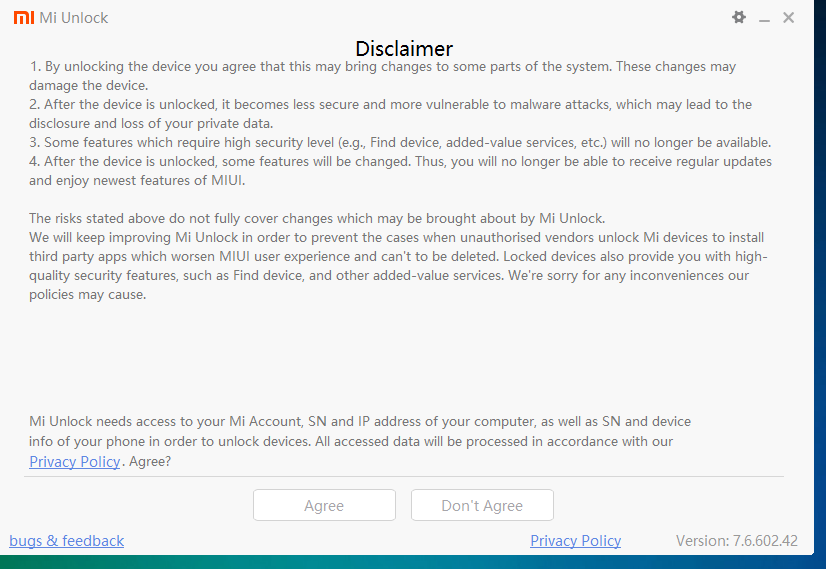This screenshot has height=569, width=826.
Task: Click line starting 'We will keep improving Mi Unlock'
Action: coord(397,237)
